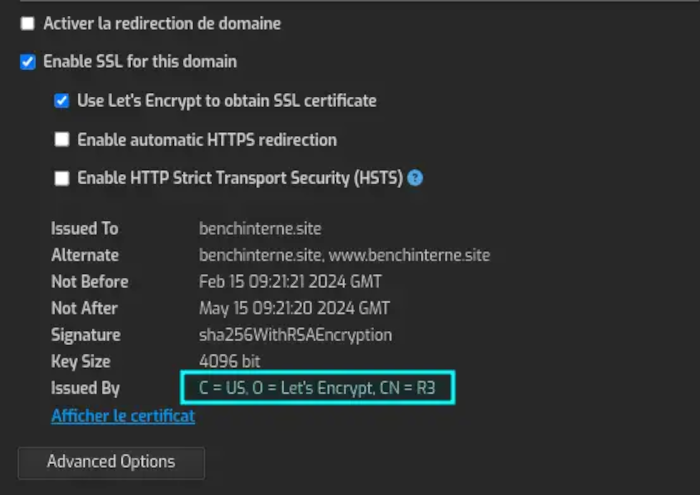Open the HSTS help question mark icon
Image resolution: width=700 pixels, height=495 pixels.
point(415,179)
